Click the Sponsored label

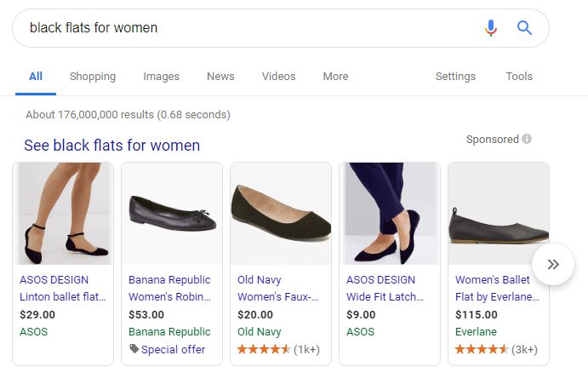point(493,140)
